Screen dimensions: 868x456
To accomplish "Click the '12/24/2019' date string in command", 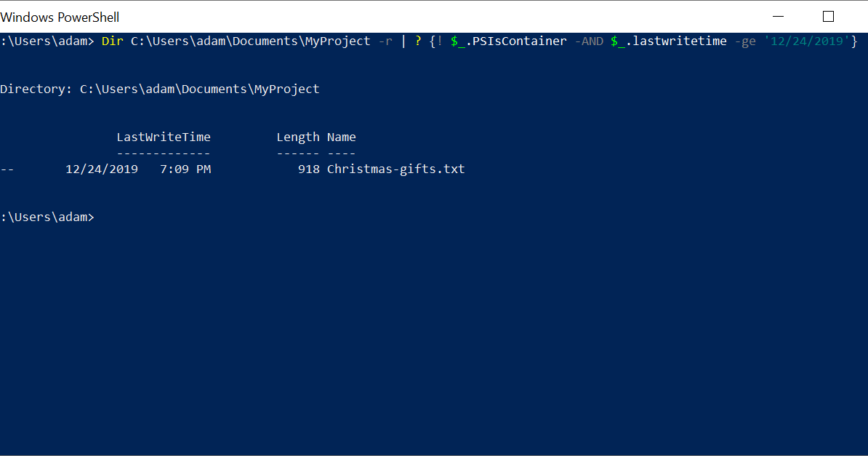I will click(806, 41).
